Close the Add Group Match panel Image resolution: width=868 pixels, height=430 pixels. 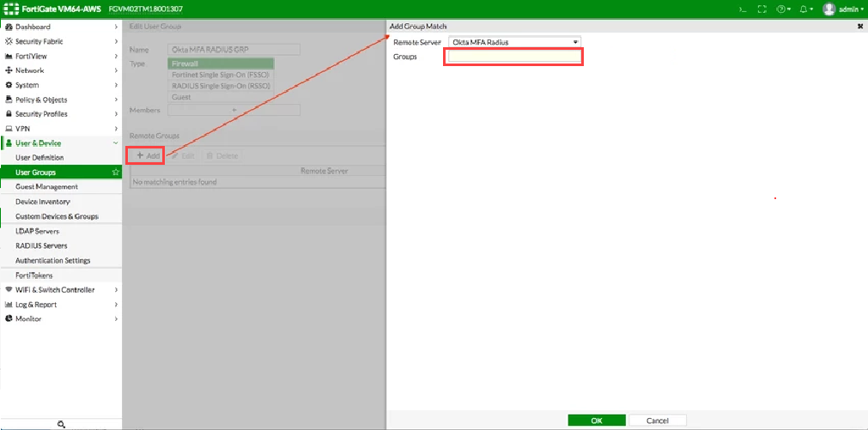pos(860,27)
